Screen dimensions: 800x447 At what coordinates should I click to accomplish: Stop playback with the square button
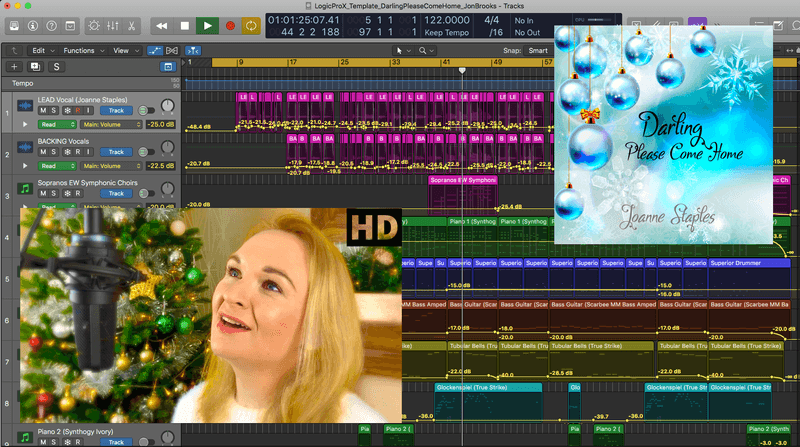185,26
